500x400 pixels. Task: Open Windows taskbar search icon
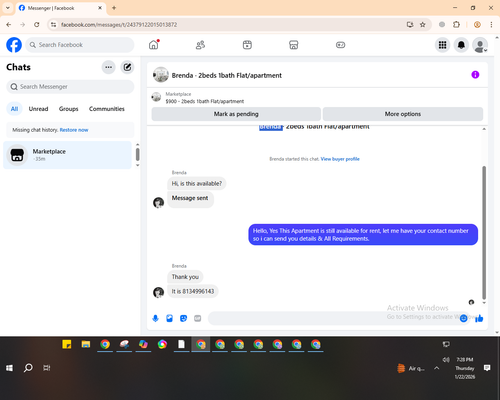[28, 368]
